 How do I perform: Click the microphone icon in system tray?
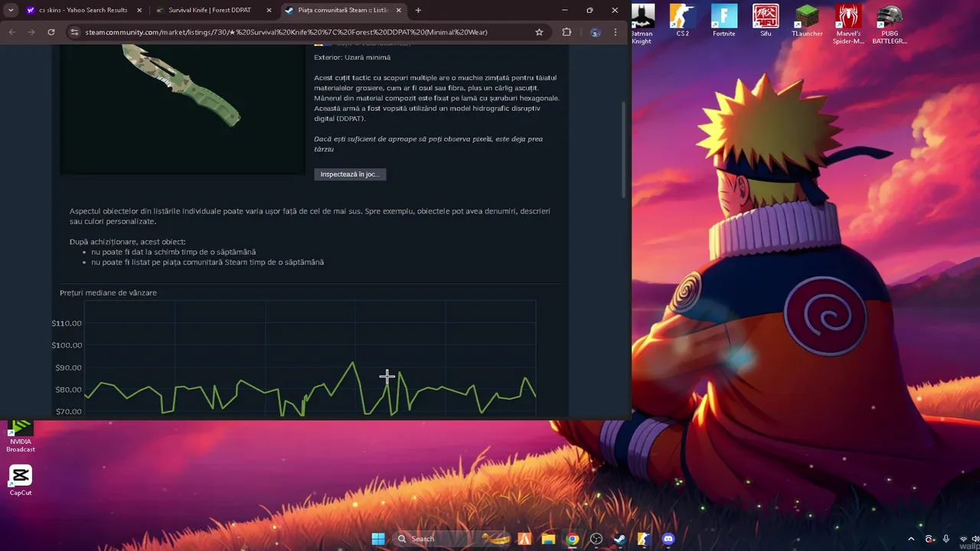point(946,539)
